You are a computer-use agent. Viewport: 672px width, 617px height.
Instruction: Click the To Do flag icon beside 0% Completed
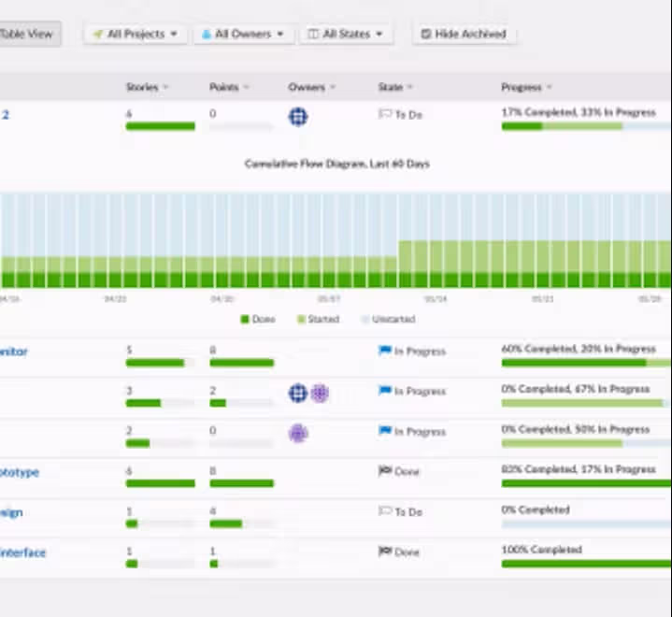coord(385,511)
